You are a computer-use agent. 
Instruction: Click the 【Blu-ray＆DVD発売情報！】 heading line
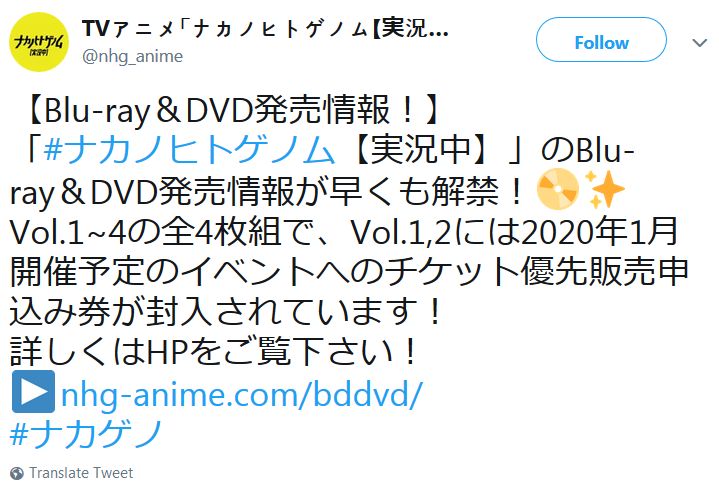pos(230,110)
